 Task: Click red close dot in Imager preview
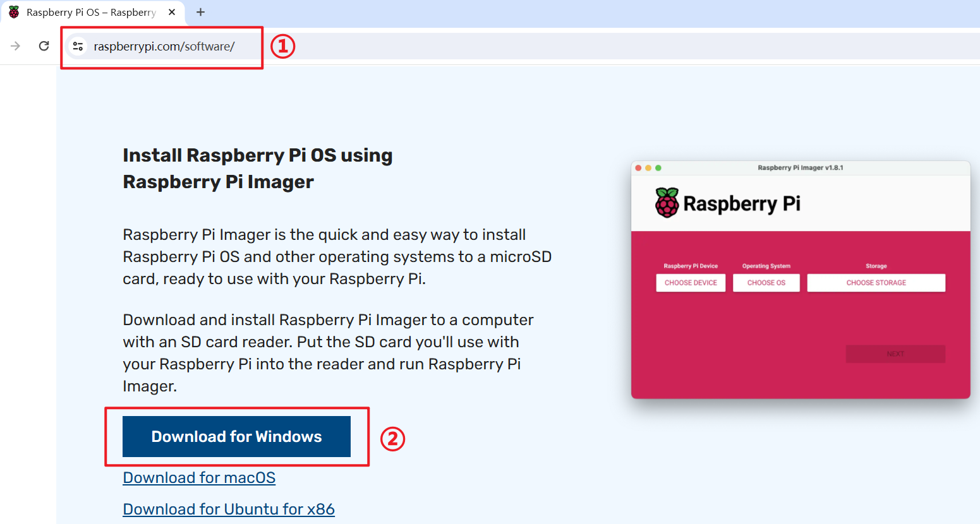638,168
